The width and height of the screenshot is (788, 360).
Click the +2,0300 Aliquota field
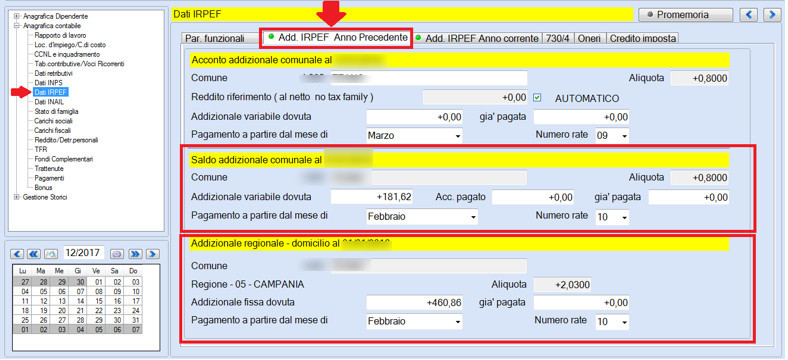pyautogui.click(x=562, y=285)
